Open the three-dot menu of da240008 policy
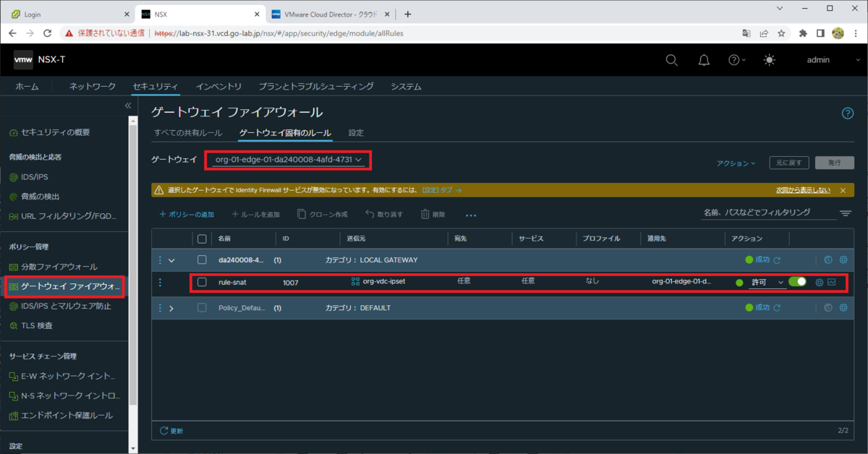The width and height of the screenshot is (868, 454). point(161,260)
